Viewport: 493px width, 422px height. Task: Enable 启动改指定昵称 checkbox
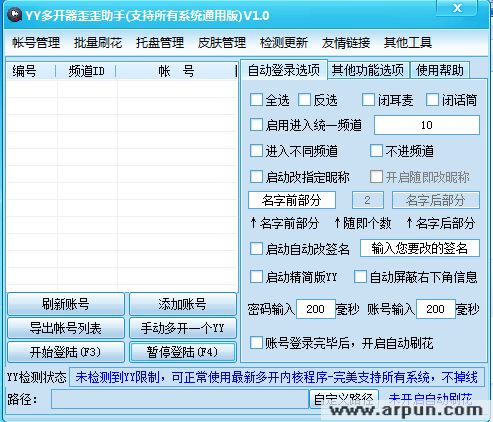256,176
